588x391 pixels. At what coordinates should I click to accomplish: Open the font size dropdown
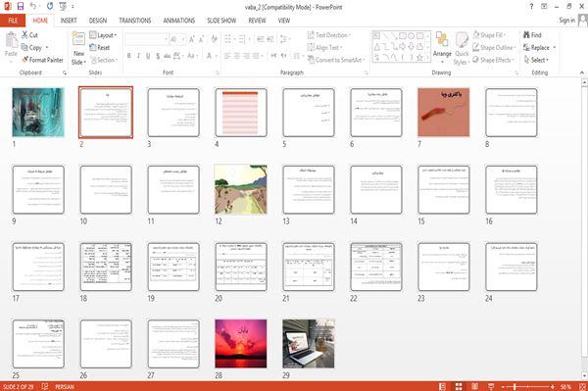coord(183,39)
